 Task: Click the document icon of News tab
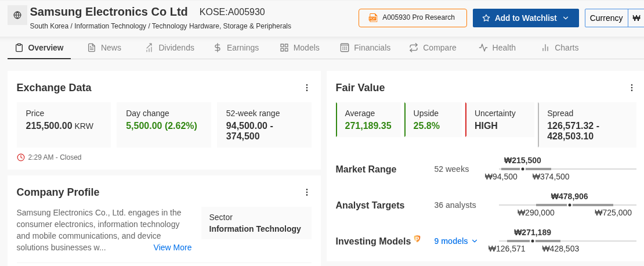tap(92, 48)
